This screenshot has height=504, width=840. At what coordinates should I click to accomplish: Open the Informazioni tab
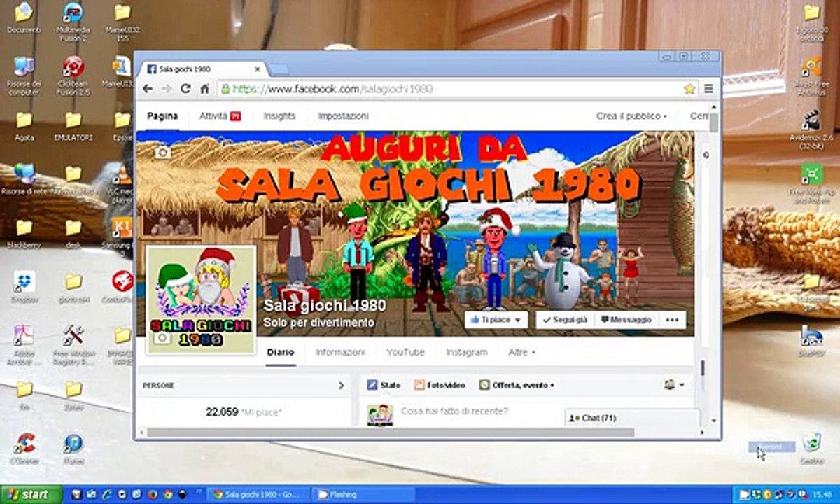pyautogui.click(x=340, y=352)
